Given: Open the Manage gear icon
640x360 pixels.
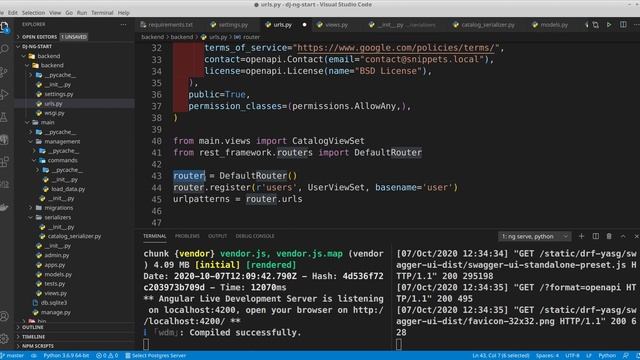Looking at the screenshot, I should (x=4, y=338).
